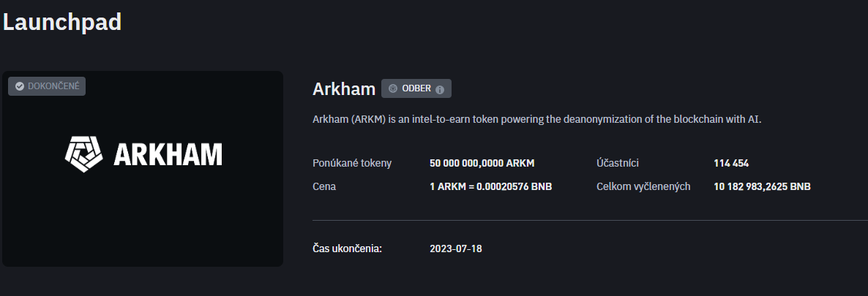Click the ODBER badge label
The width and height of the screenshot is (868, 296).
[x=416, y=88]
